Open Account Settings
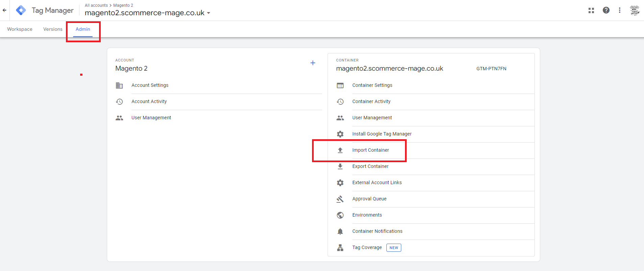 (150, 85)
